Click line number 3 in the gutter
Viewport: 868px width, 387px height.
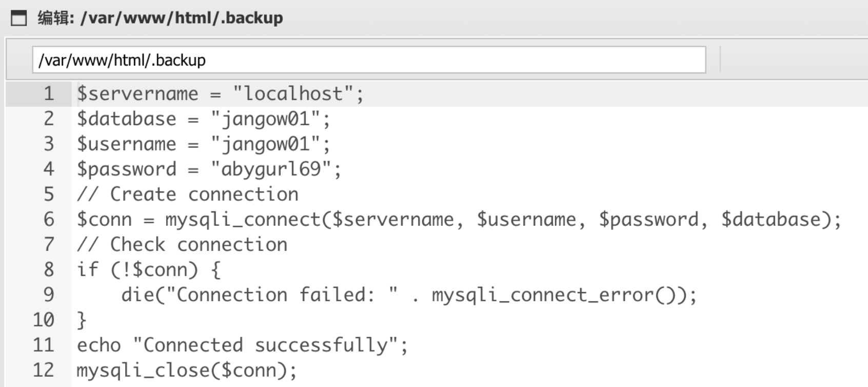[x=49, y=144]
